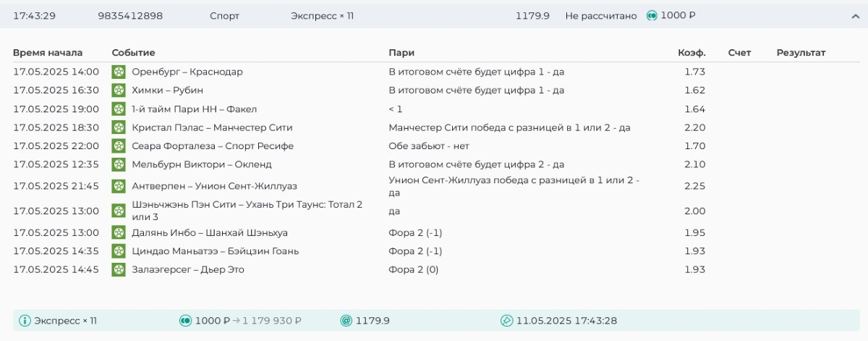Open the Циндао Маньатээ – Бэйцзин Гоань event
Image resolution: width=868 pixels, height=341 pixels.
tap(215, 251)
